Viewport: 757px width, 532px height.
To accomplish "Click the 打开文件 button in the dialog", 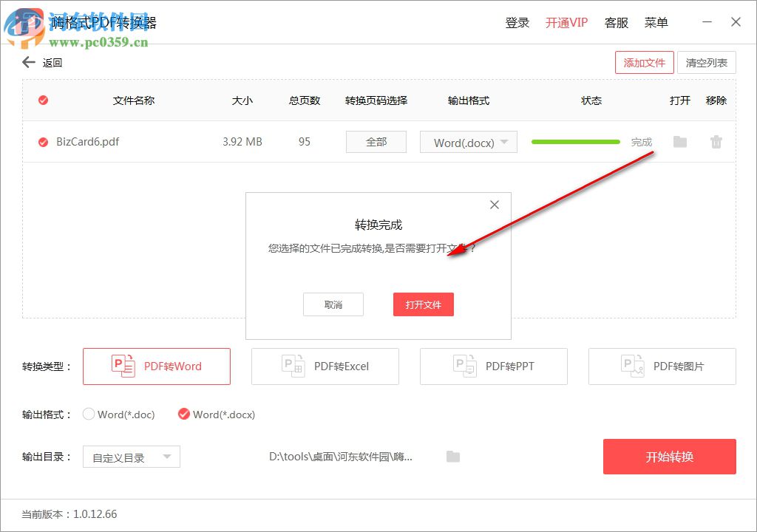I will click(423, 304).
